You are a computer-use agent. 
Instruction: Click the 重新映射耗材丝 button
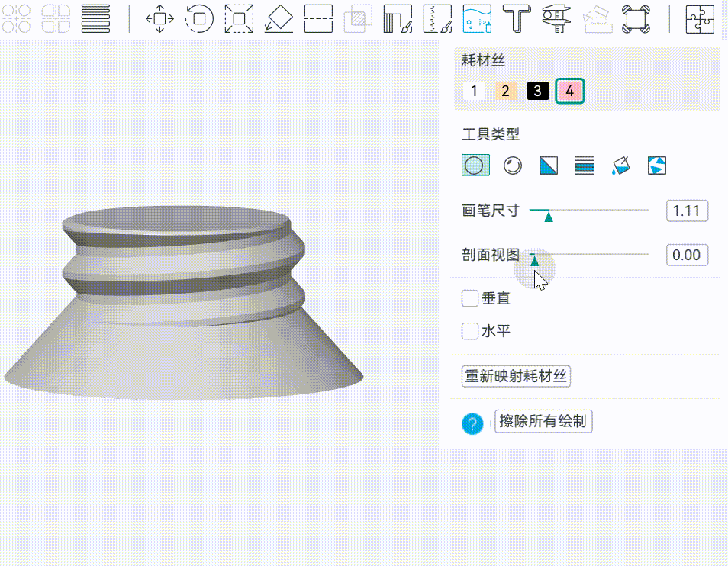point(516,376)
